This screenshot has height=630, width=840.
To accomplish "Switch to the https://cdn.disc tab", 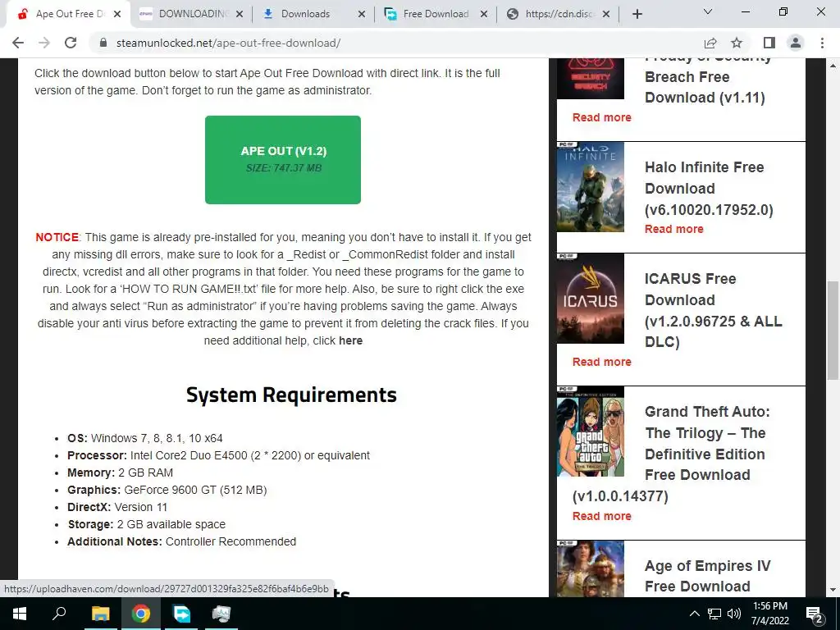I will pos(557,14).
